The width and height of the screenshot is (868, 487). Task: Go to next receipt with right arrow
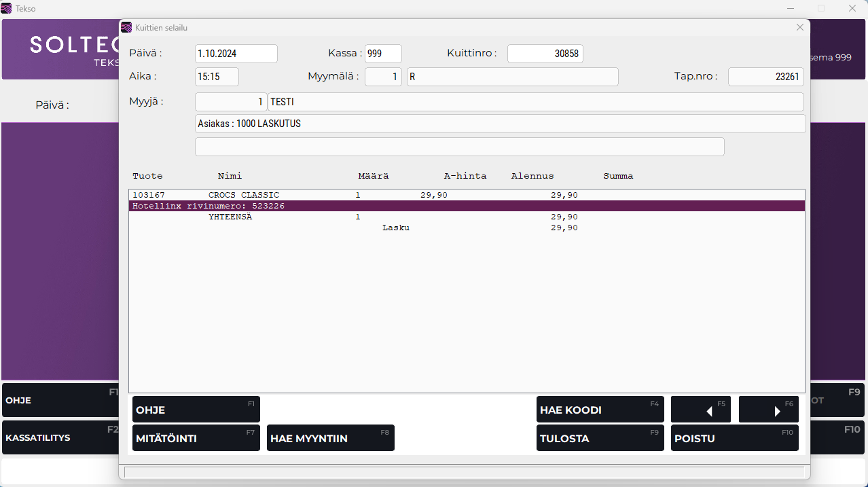[768, 410]
